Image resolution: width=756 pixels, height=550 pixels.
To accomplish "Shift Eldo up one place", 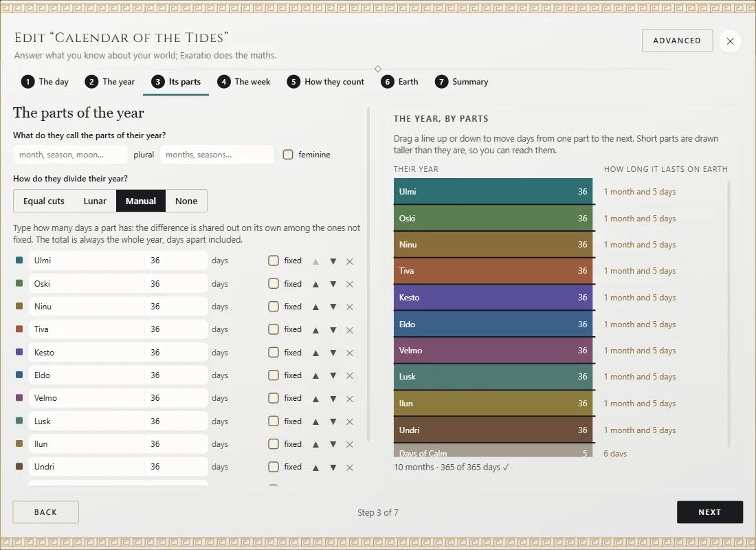I will [316, 375].
